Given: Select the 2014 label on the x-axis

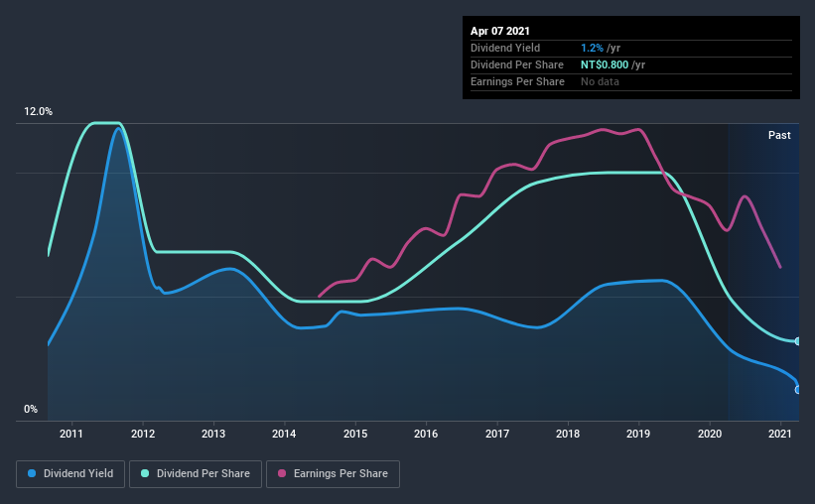Looking at the screenshot, I should [284, 434].
